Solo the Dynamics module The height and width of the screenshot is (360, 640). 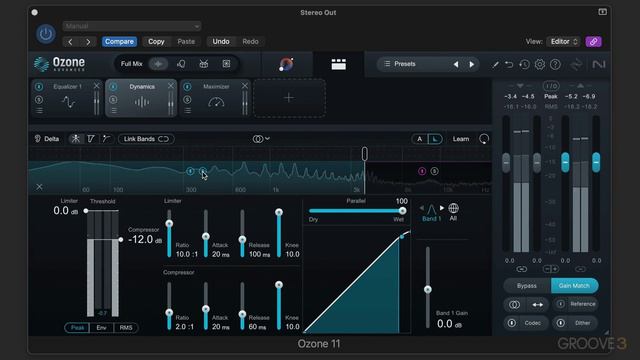pos(113,100)
